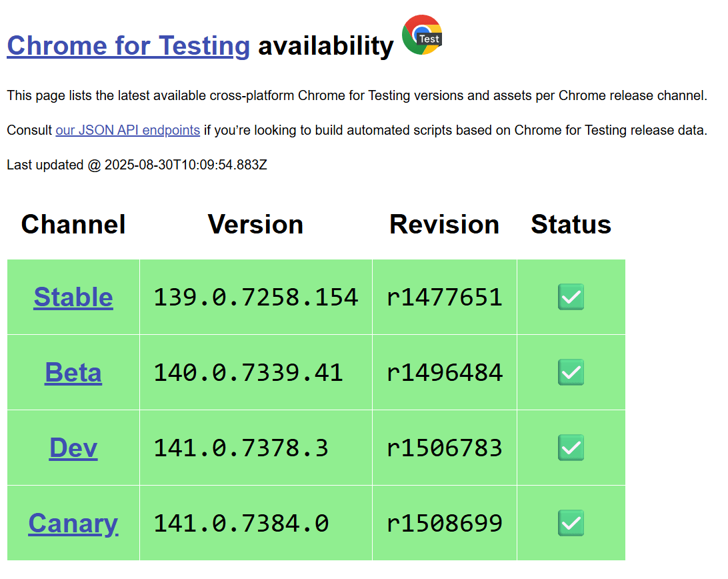This screenshot has width=728, height=579.
Task: Click the Canary row green checkmark status icon
Action: pos(571,523)
